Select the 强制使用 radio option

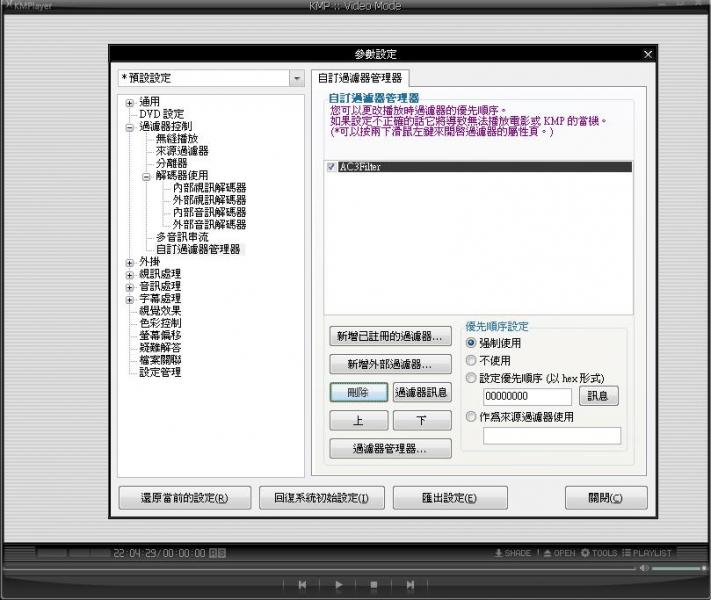pos(471,343)
